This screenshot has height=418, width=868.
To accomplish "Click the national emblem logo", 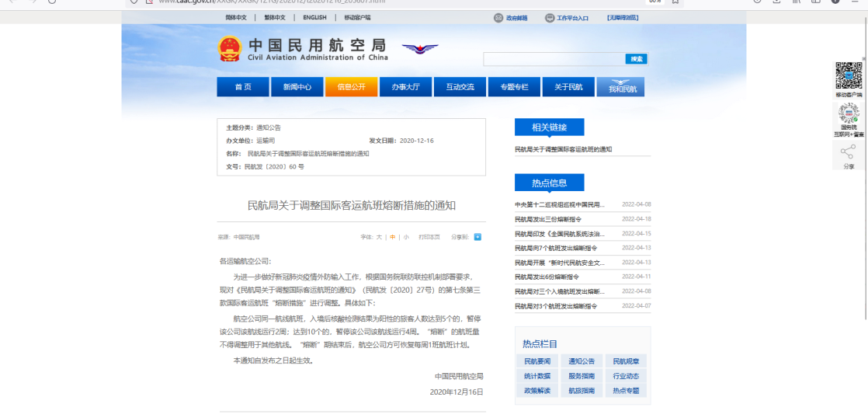I will tap(230, 48).
